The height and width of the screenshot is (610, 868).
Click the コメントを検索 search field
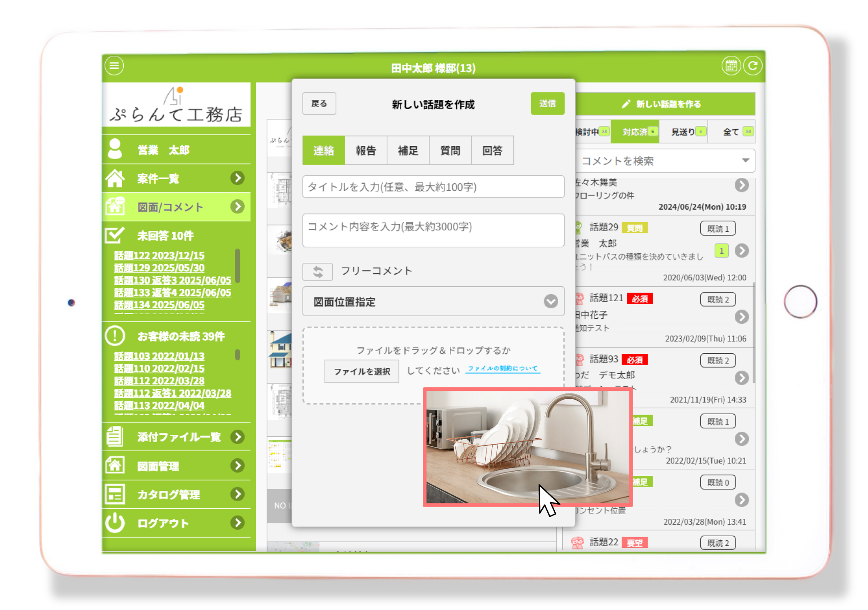pos(664,161)
